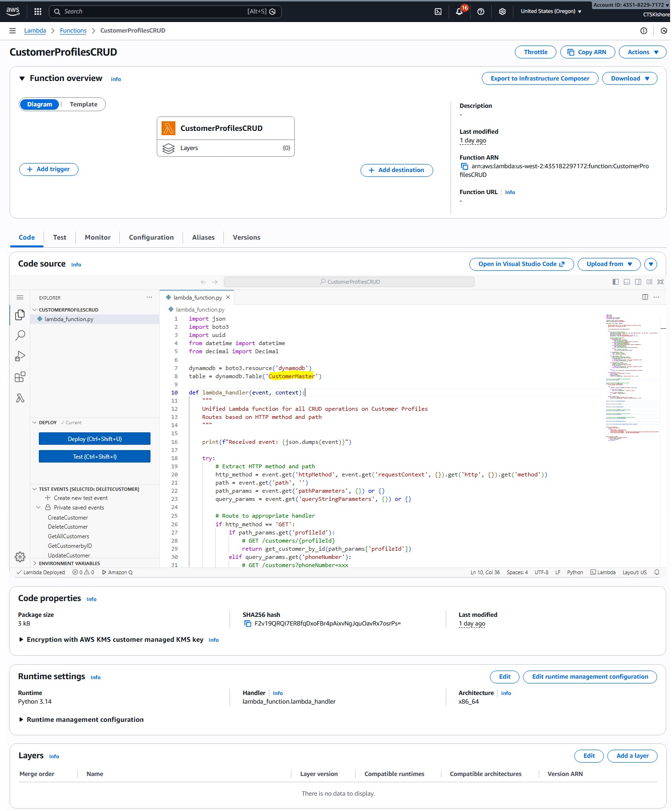Open the AWS CloudShell terminal icon
The width and height of the screenshot is (672, 811).
(438, 12)
